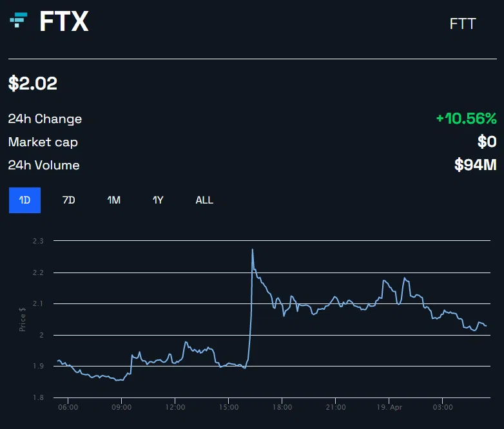Viewport: 504px width, 429px height.
Task: Select the ALL time range
Action: tap(204, 200)
